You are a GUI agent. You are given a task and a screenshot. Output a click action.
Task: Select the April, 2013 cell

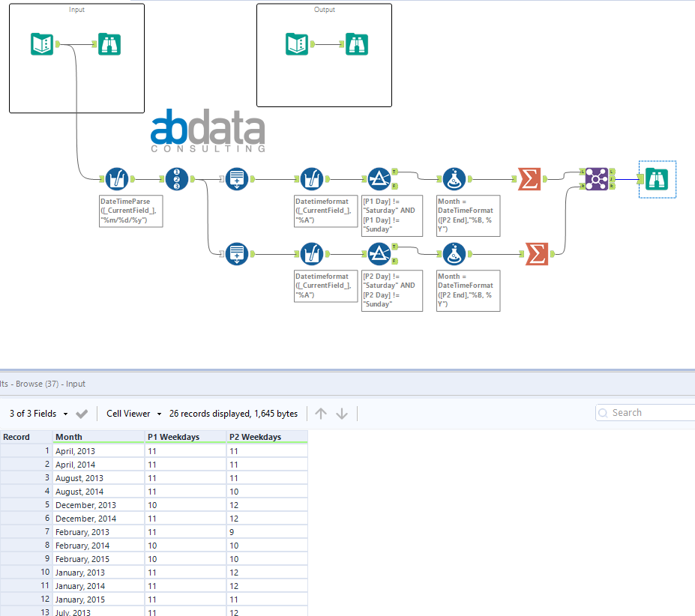coord(98,451)
